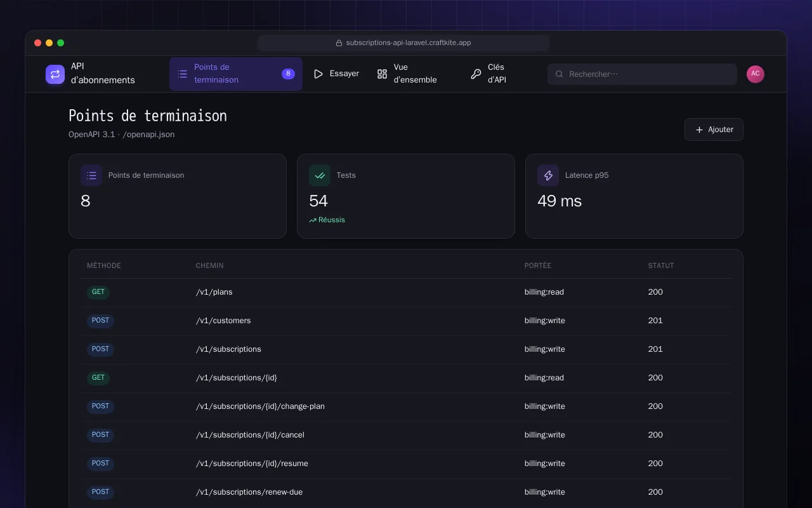Click the lock icon in the address bar
Viewport: 812px width, 508px height.
pos(339,43)
